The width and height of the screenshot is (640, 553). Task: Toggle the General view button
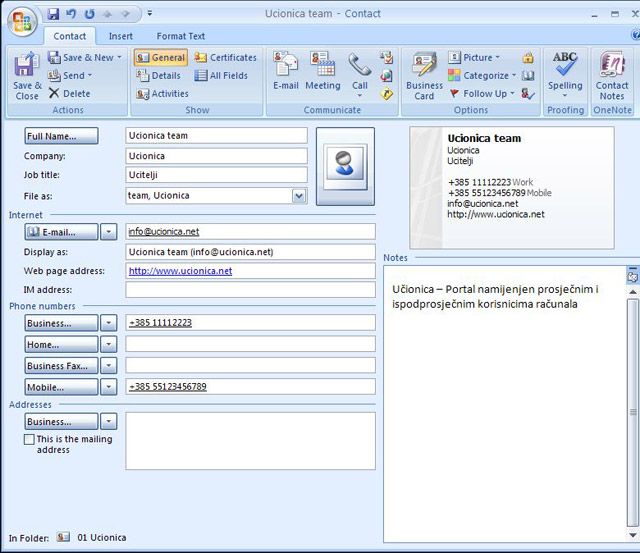160,58
